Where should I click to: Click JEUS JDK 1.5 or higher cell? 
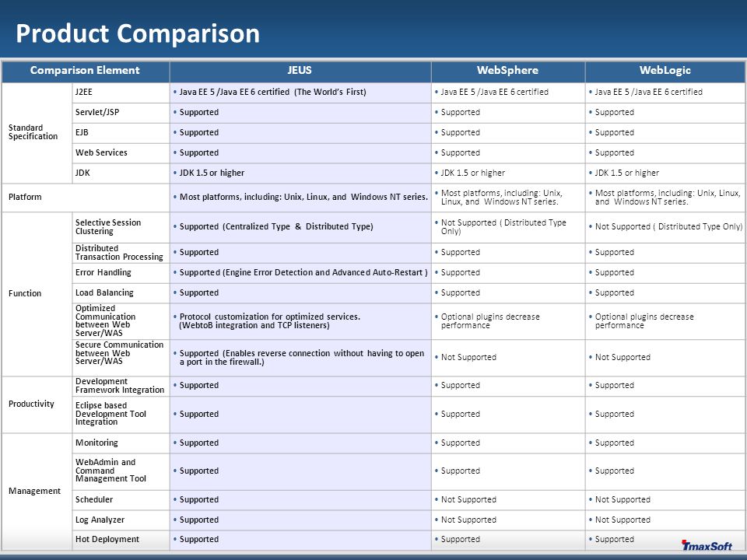(300, 173)
